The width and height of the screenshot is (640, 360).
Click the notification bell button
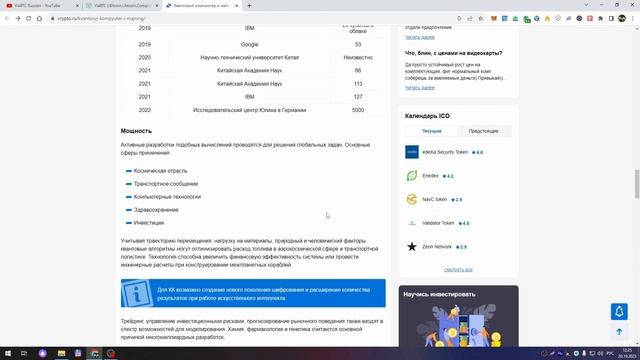tap(619, 311)
